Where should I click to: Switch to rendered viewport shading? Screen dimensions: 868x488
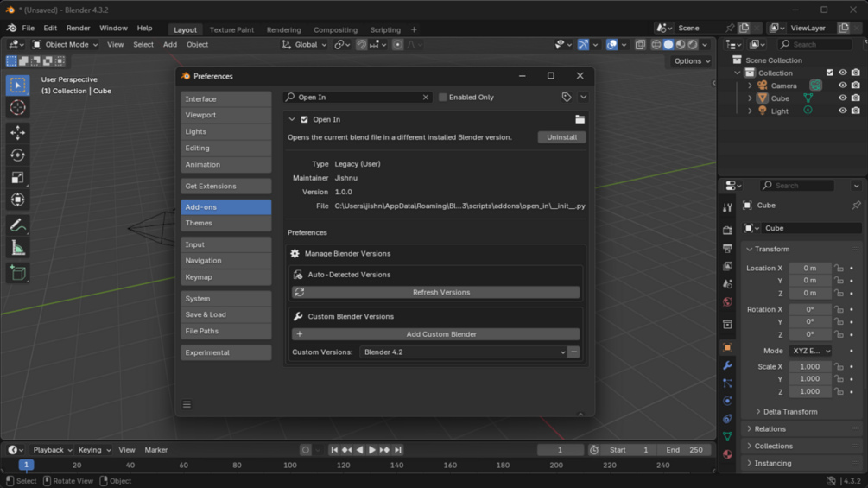pyautogui.click(x=693, y=44)
